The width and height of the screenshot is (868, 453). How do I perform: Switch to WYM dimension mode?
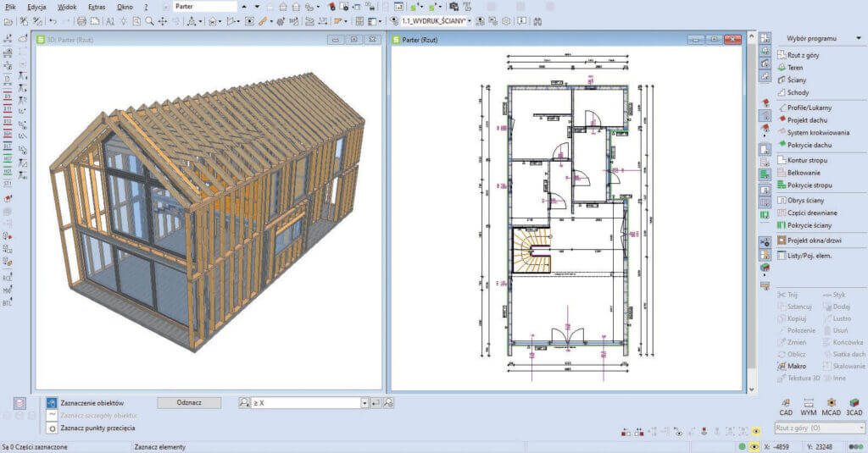point(808,406)
